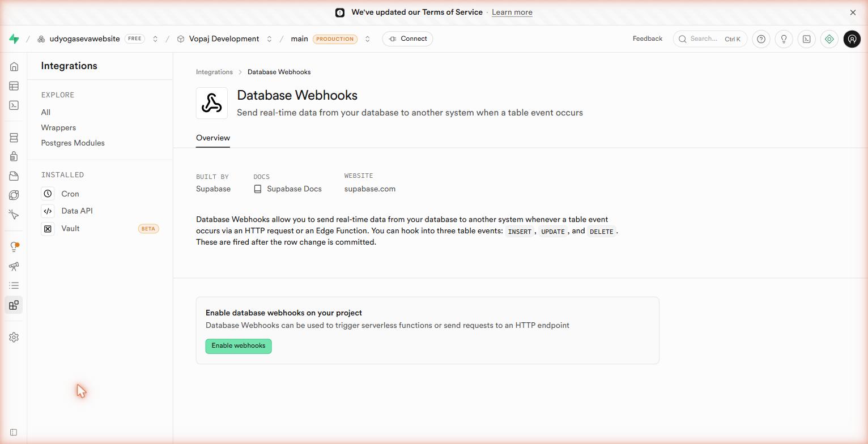Open the Supabase logo home link
The height and width of the screenshot is (444, 868).
[14, 39]
